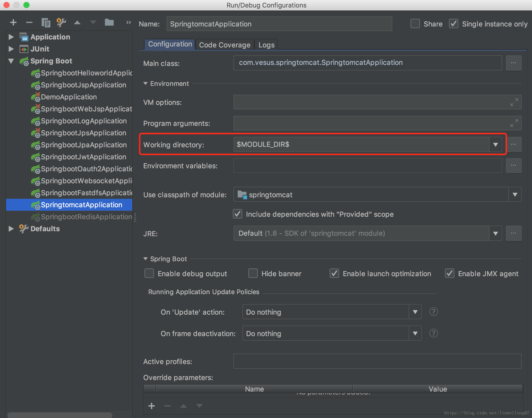Create new folder with folder icon
The image size is (532, 418).
[109, 22]
